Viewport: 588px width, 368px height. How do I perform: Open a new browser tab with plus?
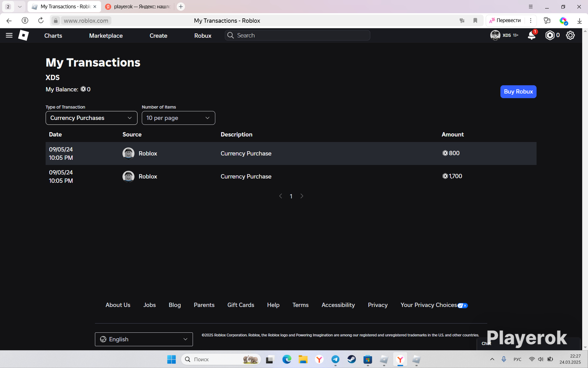coord(181,7)
